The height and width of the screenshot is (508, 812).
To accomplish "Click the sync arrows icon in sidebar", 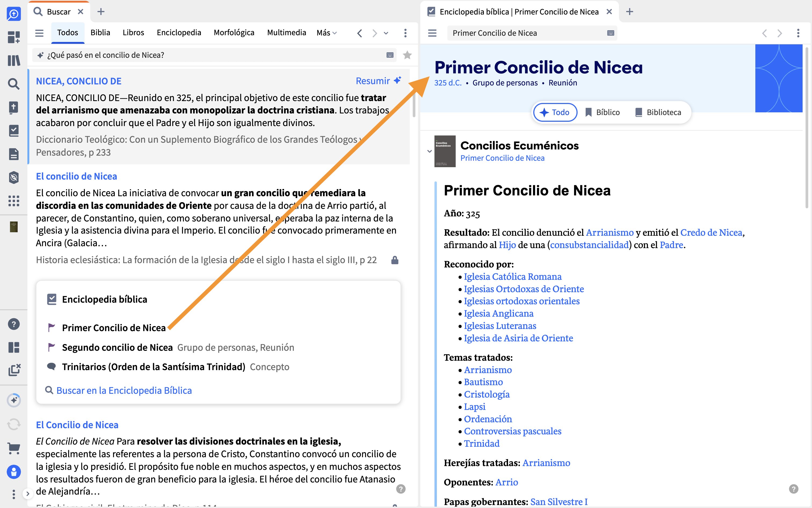I will tap(14, 424).
